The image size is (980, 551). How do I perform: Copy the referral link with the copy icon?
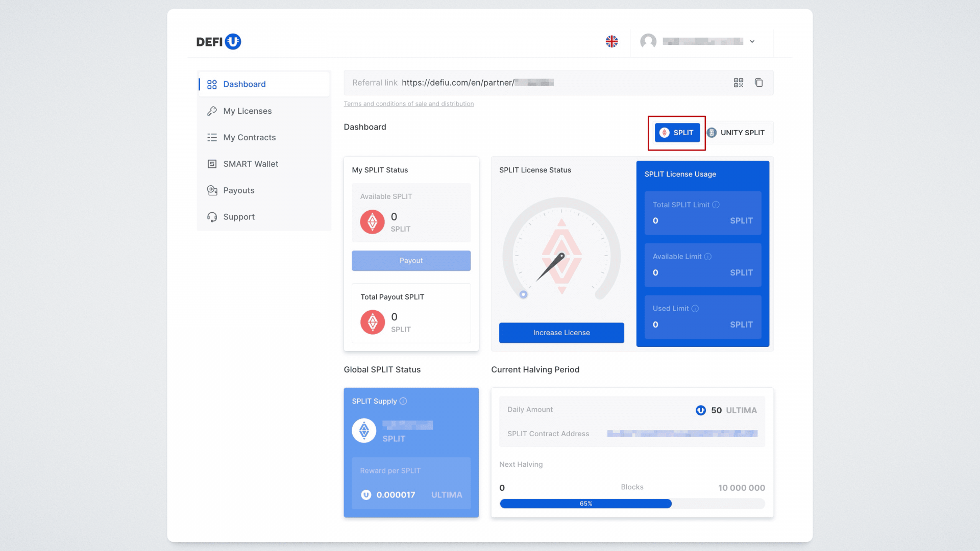click(759, 83)
